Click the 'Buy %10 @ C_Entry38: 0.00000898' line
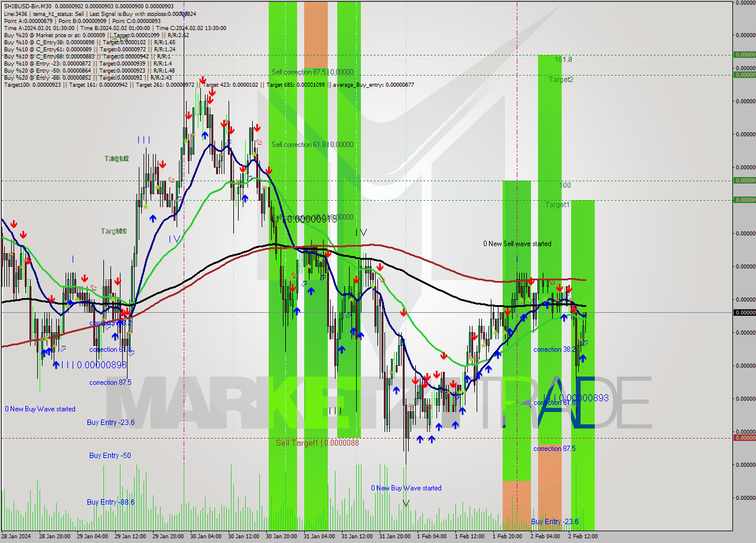Image resolution: width=756 pixels, height=543 pixels. pos(89,42)
